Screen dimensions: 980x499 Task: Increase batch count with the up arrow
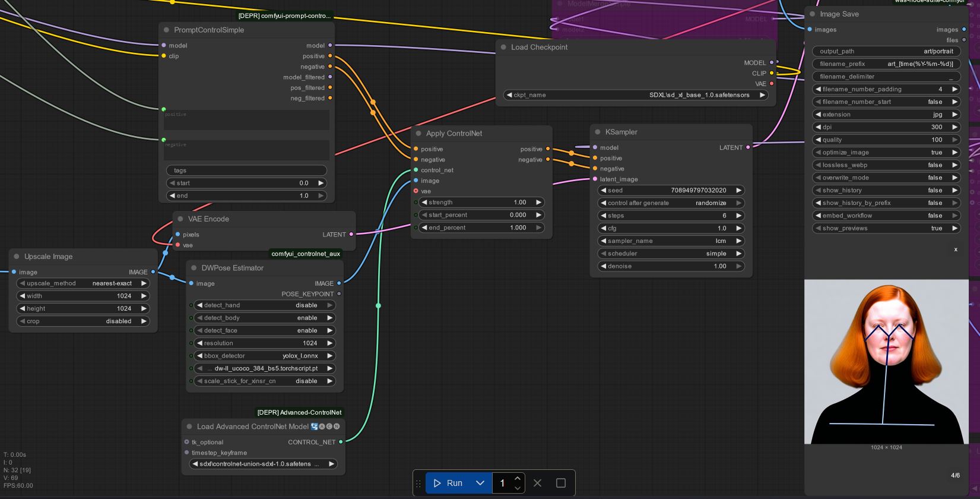[x=517, y=479]
